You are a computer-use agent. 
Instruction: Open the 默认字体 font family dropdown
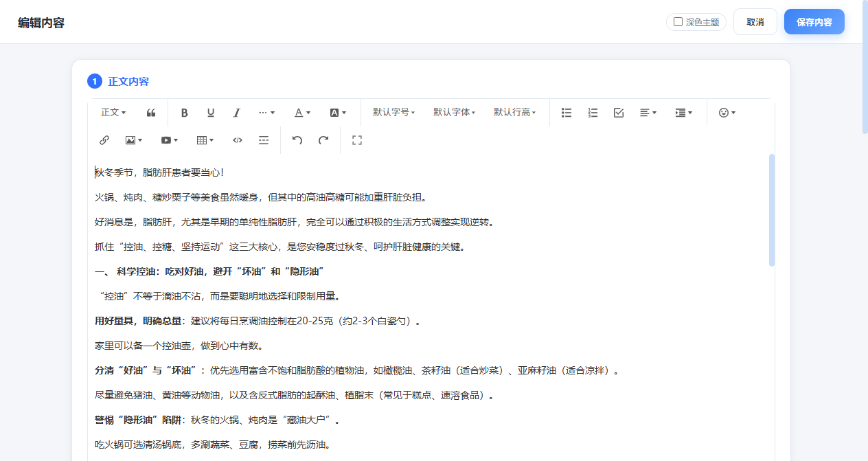[x=454, y=113]
